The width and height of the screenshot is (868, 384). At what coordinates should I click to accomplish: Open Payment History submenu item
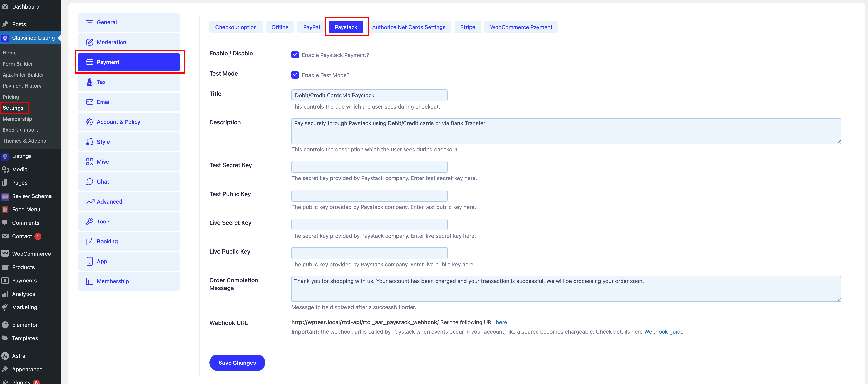22,86
